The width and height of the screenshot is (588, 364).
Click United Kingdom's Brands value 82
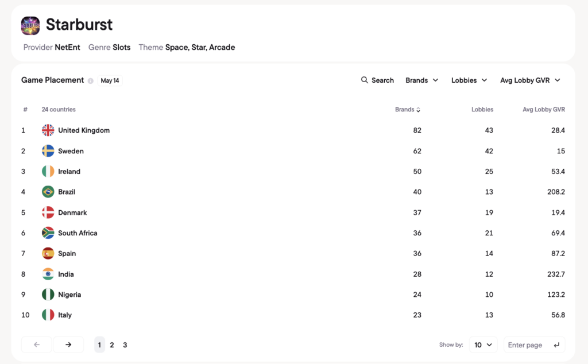pyautogui.click(x=417, y=130)
